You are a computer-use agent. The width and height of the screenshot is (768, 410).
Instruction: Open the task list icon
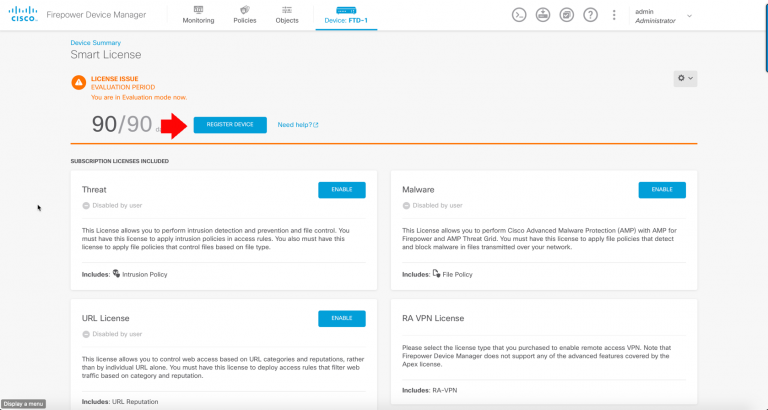coord(567,15)
